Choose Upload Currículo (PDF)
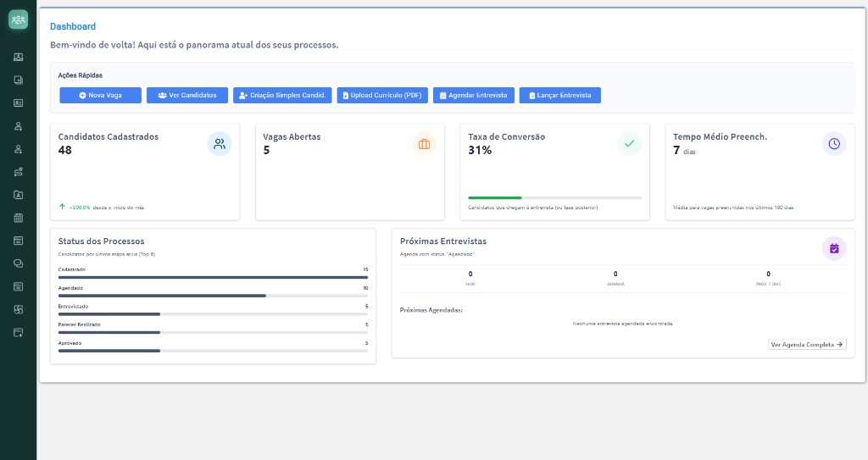 coord(382,95)
